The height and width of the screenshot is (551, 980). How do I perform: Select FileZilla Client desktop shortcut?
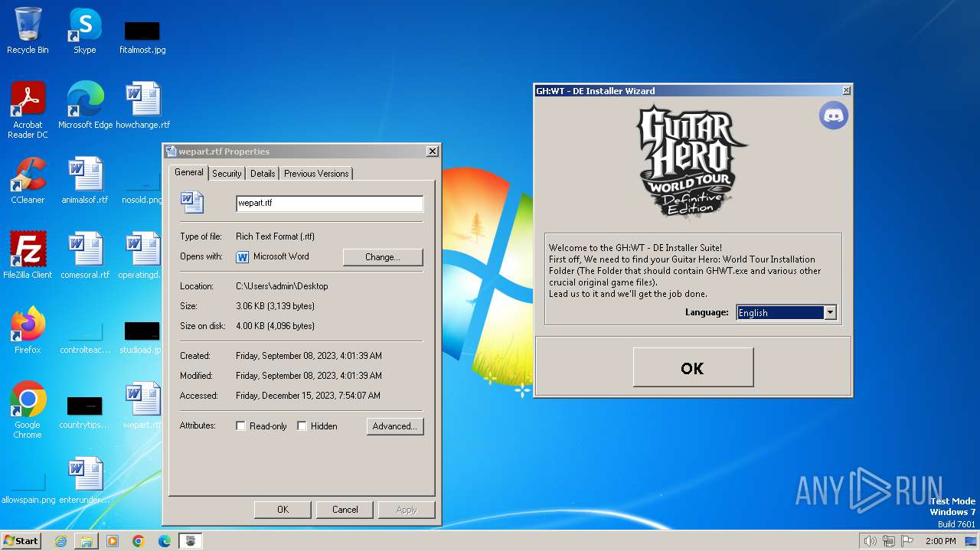pos(28,255)
